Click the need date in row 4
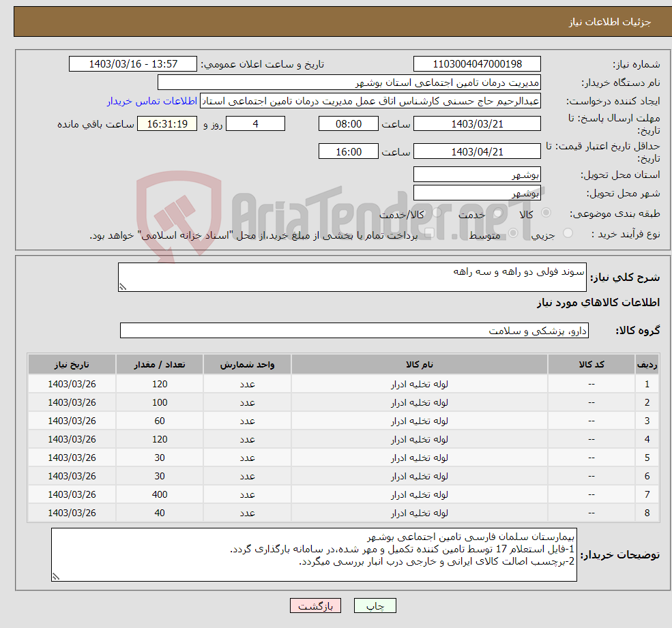Image resolution: width=672 pixels, height=628 pixels. coord(72,440)
